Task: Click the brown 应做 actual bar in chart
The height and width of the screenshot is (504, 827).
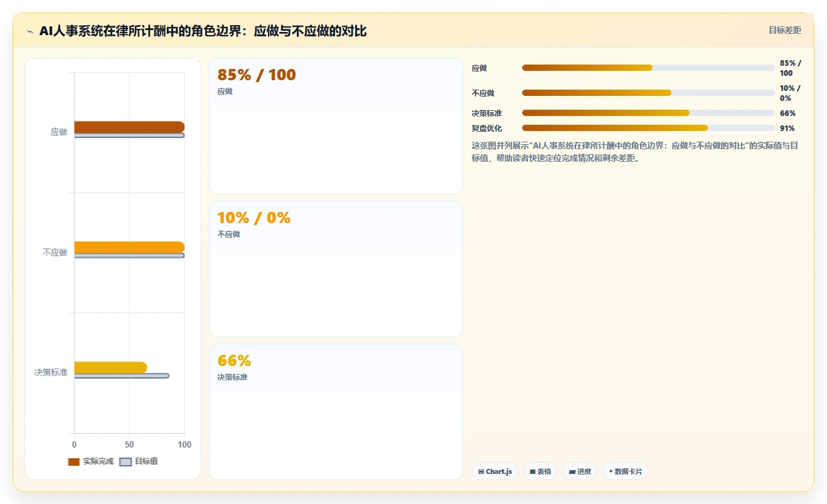Action: (129, 127)
